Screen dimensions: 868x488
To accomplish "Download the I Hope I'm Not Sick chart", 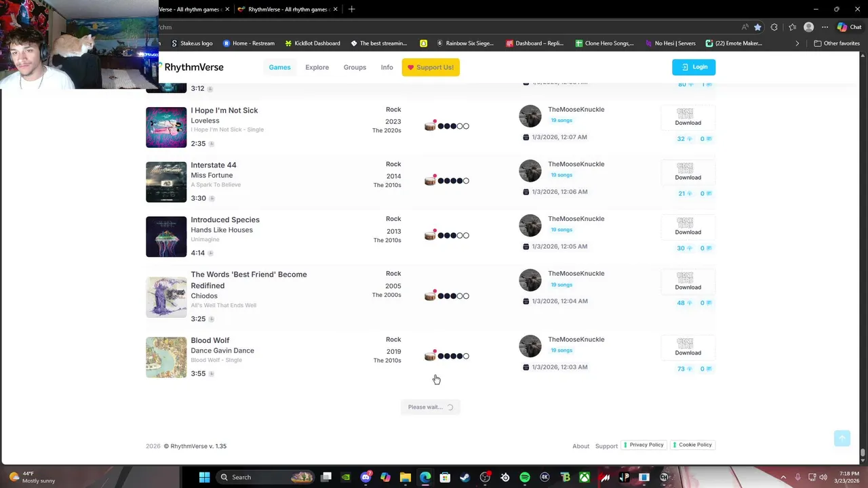I will click(688, 117).
